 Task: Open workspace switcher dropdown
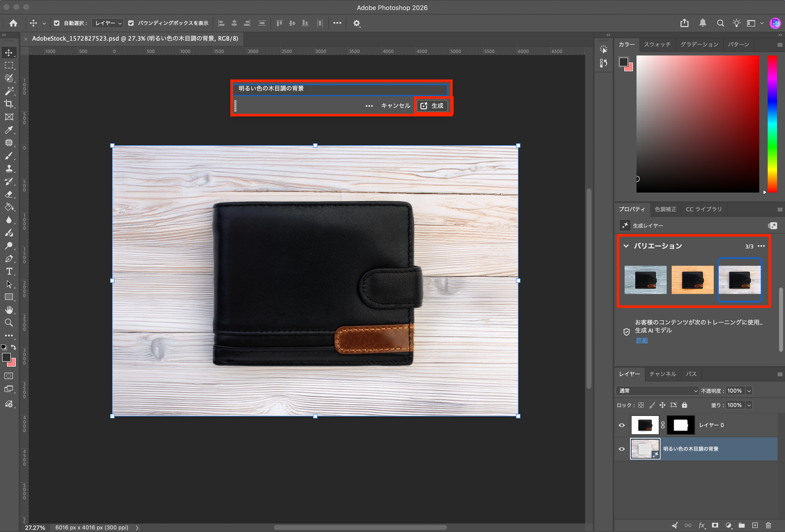(754, 23)
